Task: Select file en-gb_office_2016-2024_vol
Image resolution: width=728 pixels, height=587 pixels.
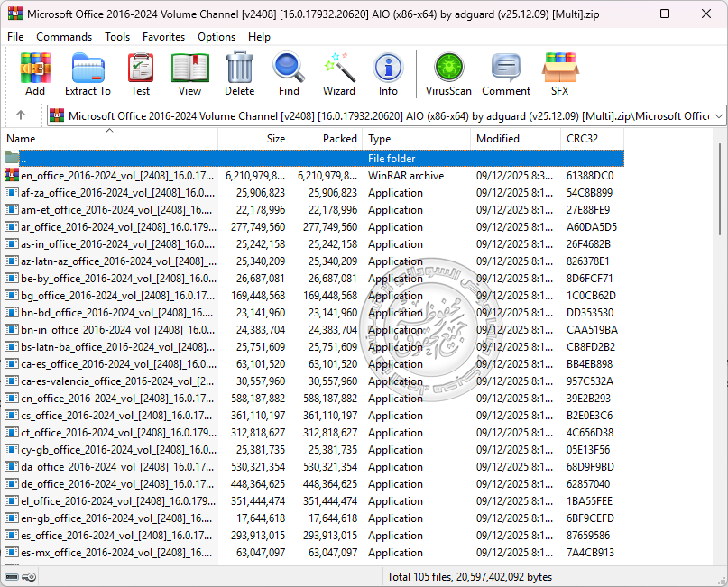Action: pos(116,518)
